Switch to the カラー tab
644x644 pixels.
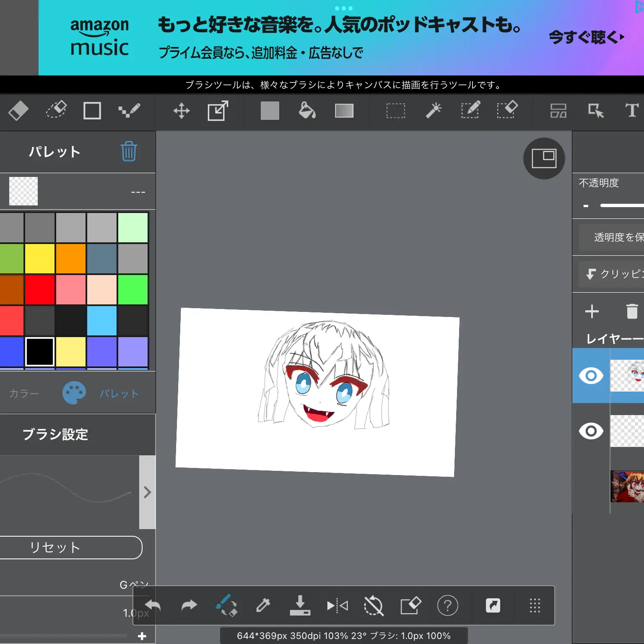point(24,393)
